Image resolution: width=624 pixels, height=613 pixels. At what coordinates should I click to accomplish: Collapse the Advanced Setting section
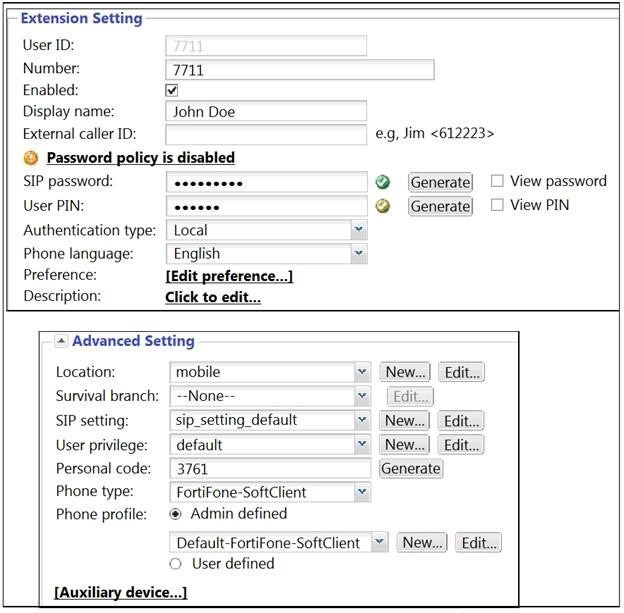point(61,341)
